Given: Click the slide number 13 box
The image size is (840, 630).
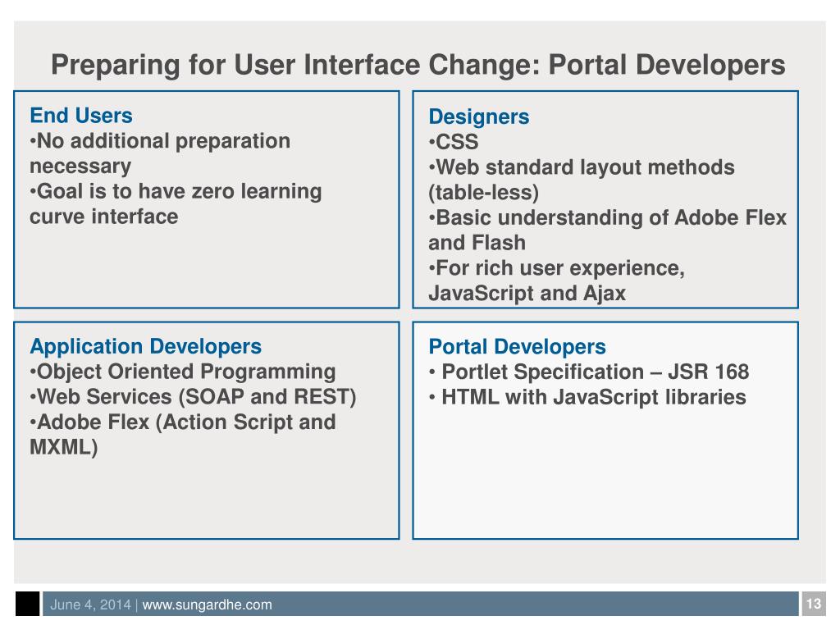Looking at the screenshot, I should pos(813,604).
